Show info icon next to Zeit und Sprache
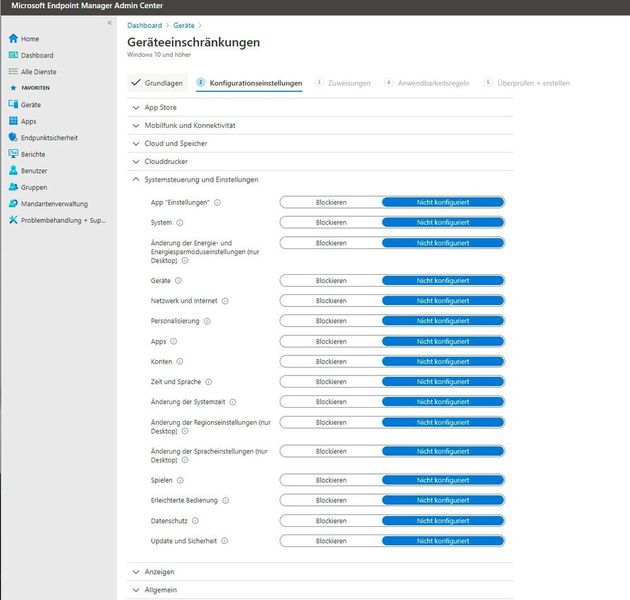 click(209, 382)
